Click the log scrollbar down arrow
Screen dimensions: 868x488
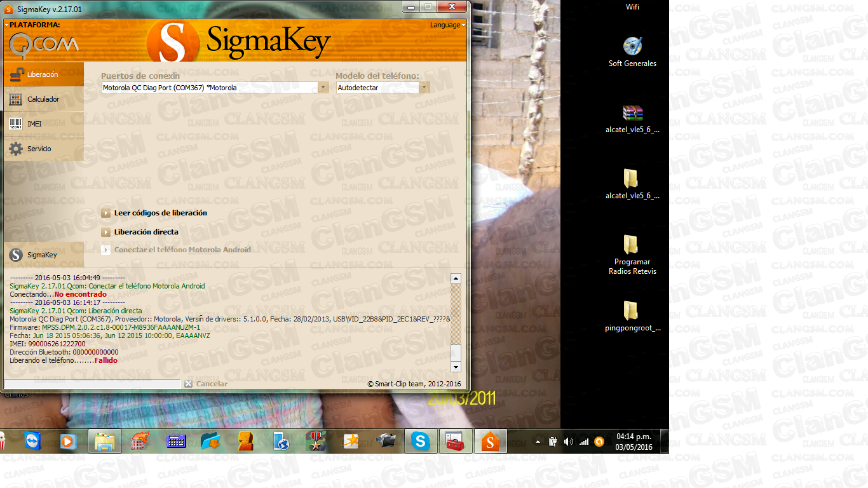(x=456, y=367)
